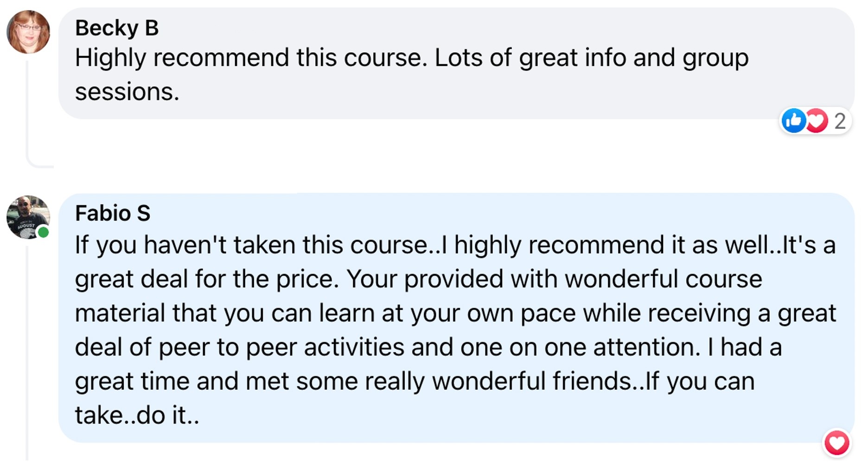Click the words "take..do it.."
868x462 pixels.
tap(137, 415)
